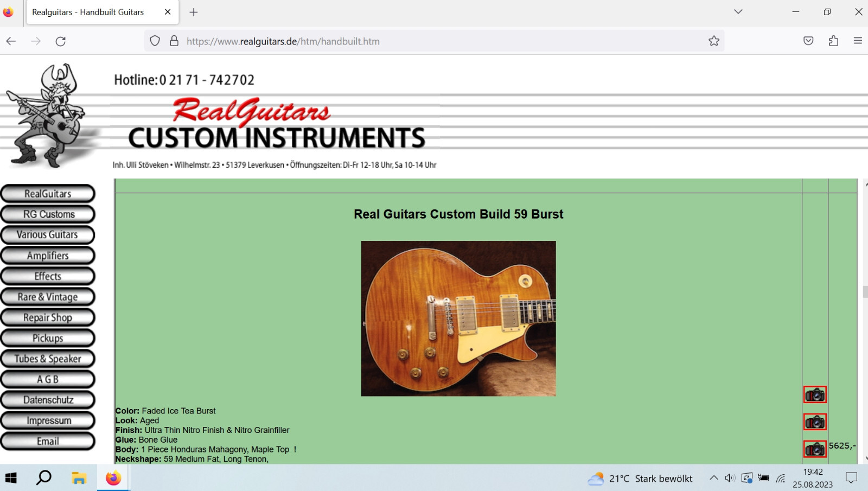868x491 pixels.
Task: Click the camera icon beside the Finish line
Action: pos(815,422)
